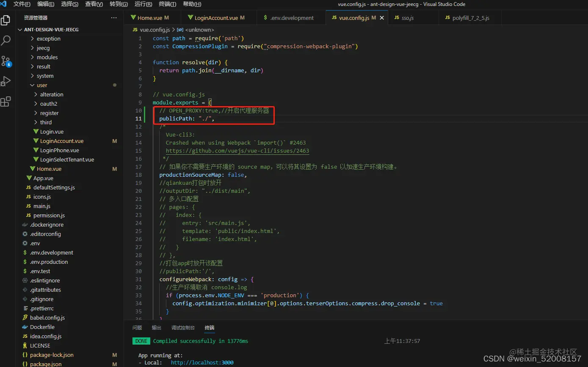Open the http://localhost:3000 link in the terminal
Viewport: 588px width, 367px height.
202,362
